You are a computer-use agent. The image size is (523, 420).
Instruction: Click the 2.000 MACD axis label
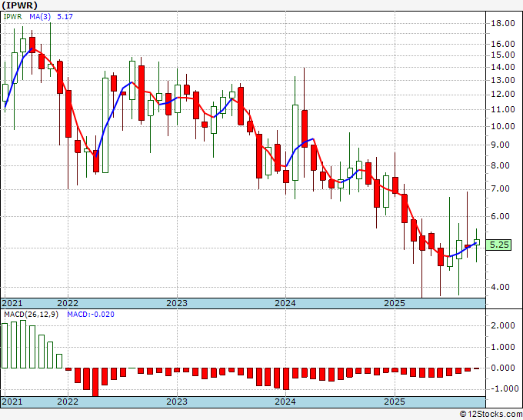tap(503, 325)
